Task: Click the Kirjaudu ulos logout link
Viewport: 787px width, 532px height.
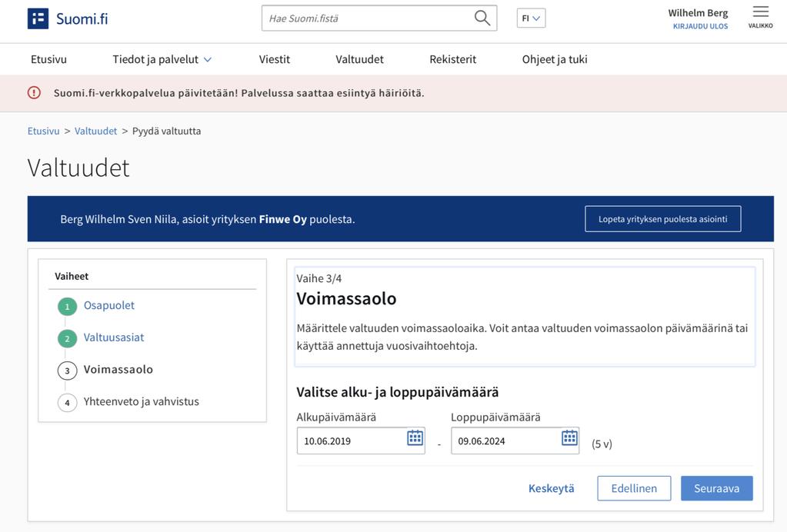Action: pos(700,26)
